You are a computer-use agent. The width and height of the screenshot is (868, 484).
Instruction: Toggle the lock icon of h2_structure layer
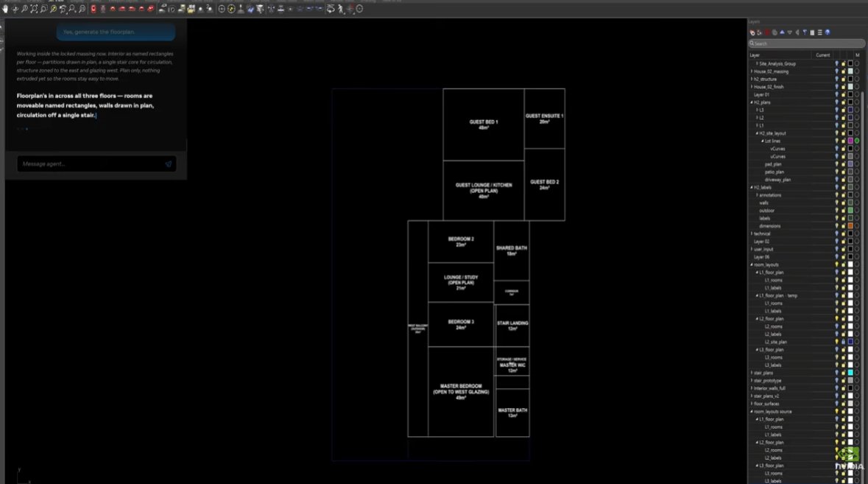pos(843,79)
